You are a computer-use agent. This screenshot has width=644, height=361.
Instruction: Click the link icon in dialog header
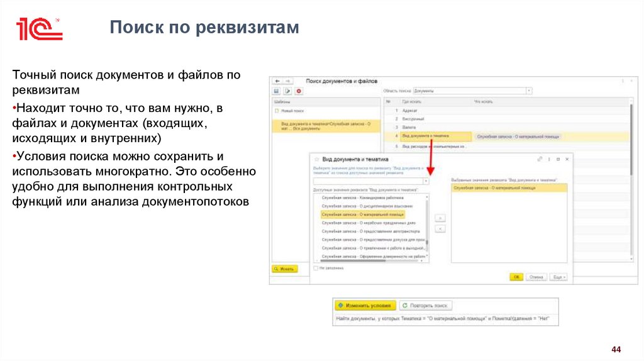click(540, 159)
